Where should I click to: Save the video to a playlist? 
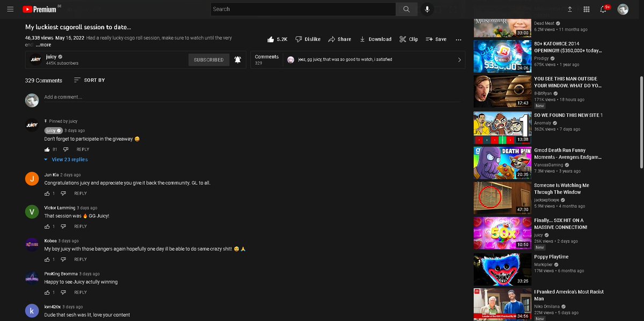[x=436, y=39]
